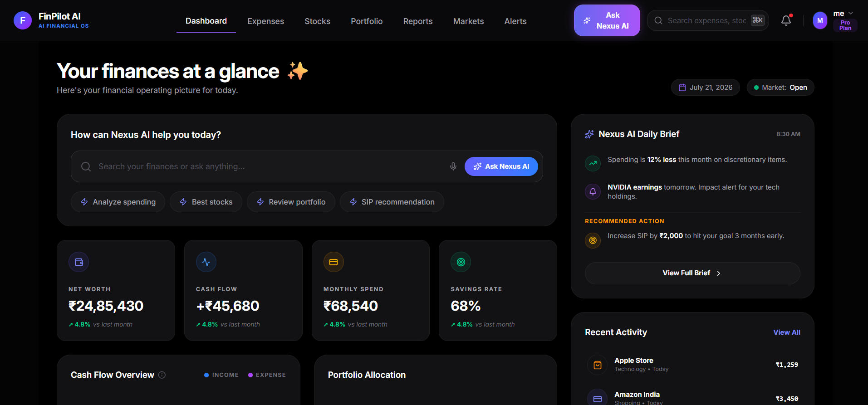Toggle the EXPENSE legend item
The image size is (868, 405).
tap(267, 375)
